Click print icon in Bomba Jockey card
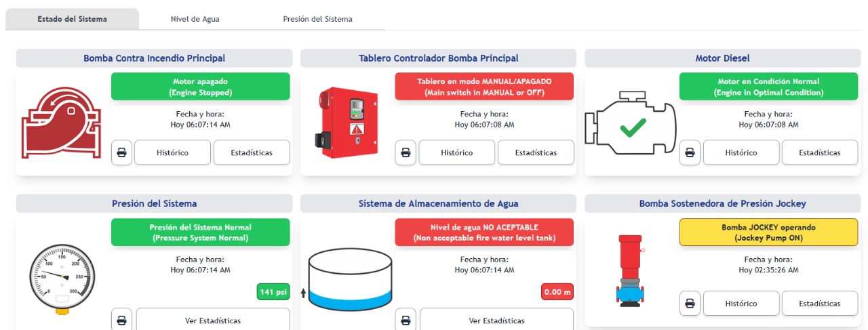868x330 pixels. pyautogui.click(x=690, y=303)
